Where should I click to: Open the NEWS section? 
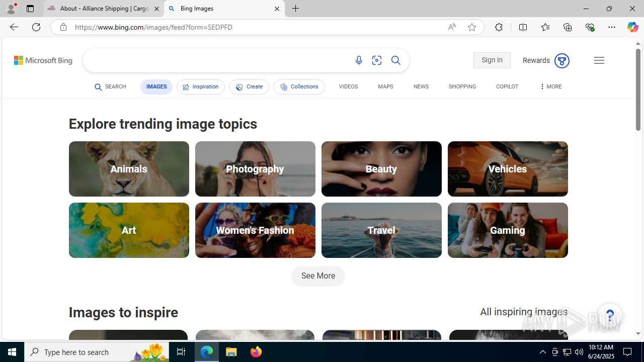coord(421,87)
